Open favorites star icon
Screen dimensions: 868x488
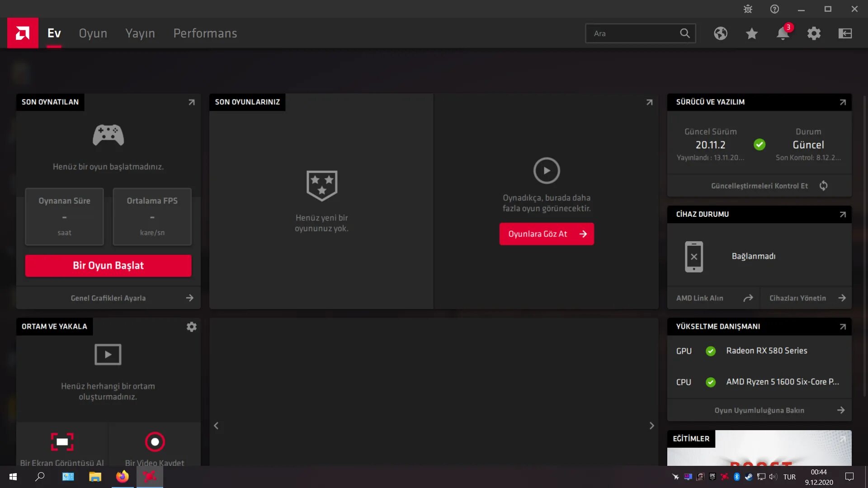click(x=752, y=33)
